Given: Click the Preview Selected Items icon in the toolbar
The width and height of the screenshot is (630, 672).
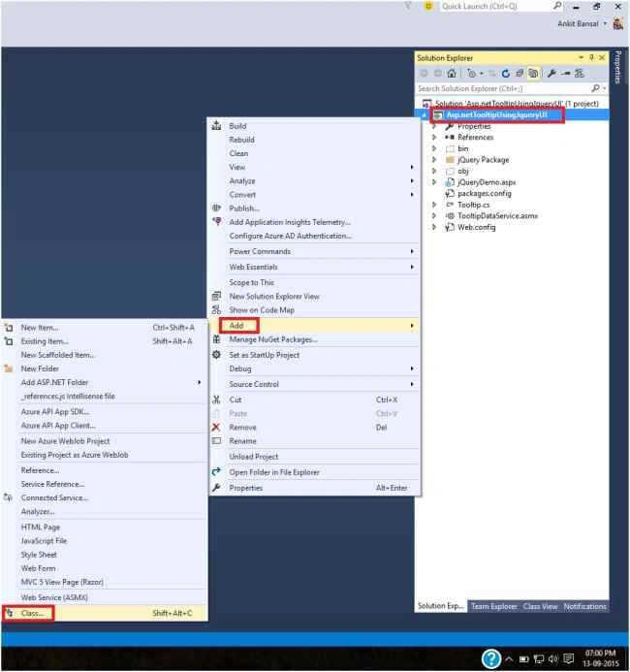Looking at the screenshot, I should pyautogui.click(x=566, y=74).
